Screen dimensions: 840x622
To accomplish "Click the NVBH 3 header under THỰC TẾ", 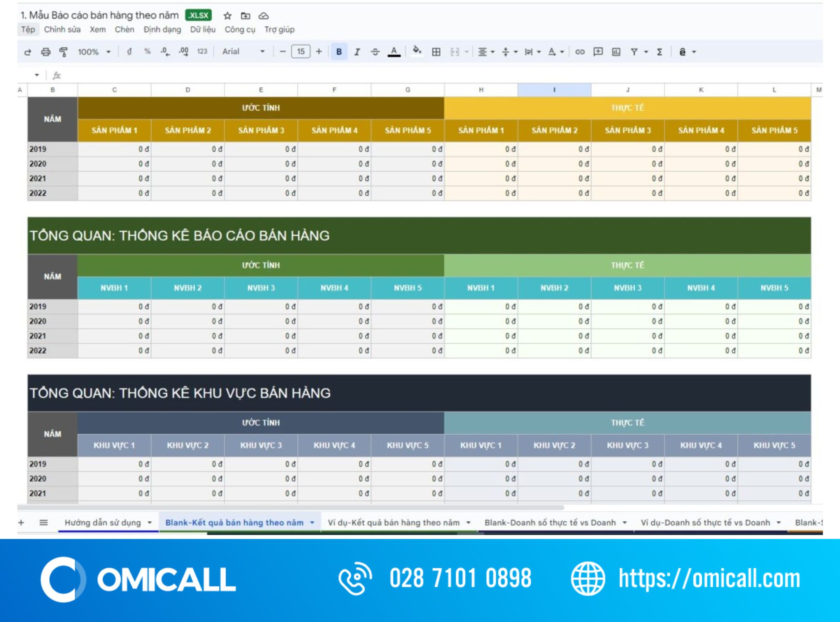I will coord(628,288).
